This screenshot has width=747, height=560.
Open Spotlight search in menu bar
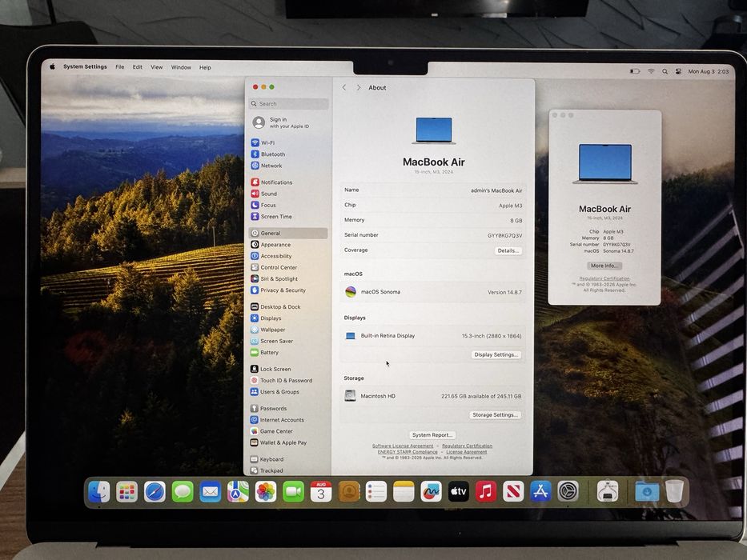tap(665, 71)
